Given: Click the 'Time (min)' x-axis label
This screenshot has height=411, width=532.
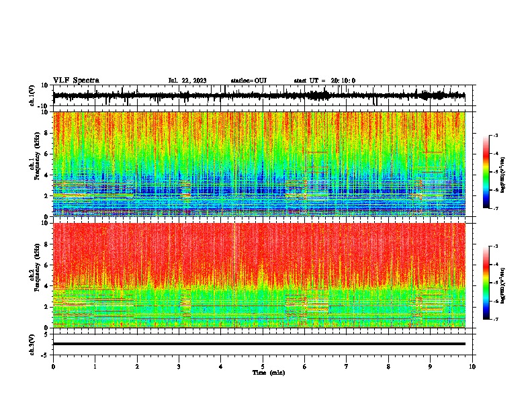Looking at the screenshot, I should tap(269, 373).
